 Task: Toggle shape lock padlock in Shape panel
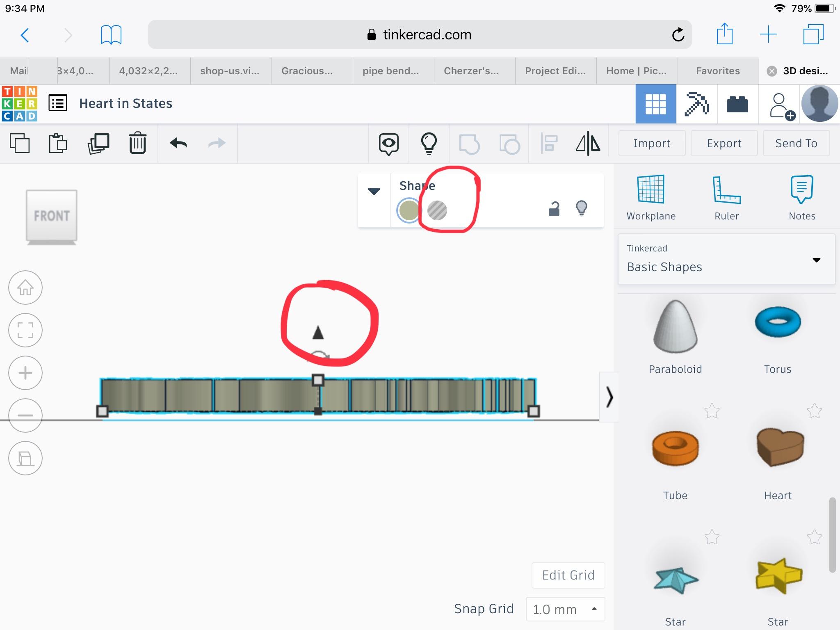pos(554,209)
